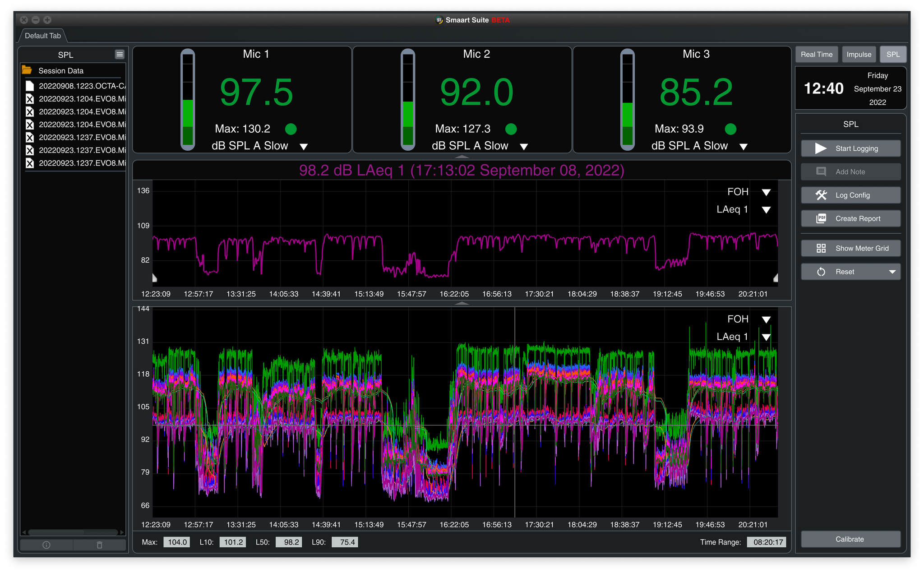Open the SPL panel hamburger menu

tap(119, 54)
